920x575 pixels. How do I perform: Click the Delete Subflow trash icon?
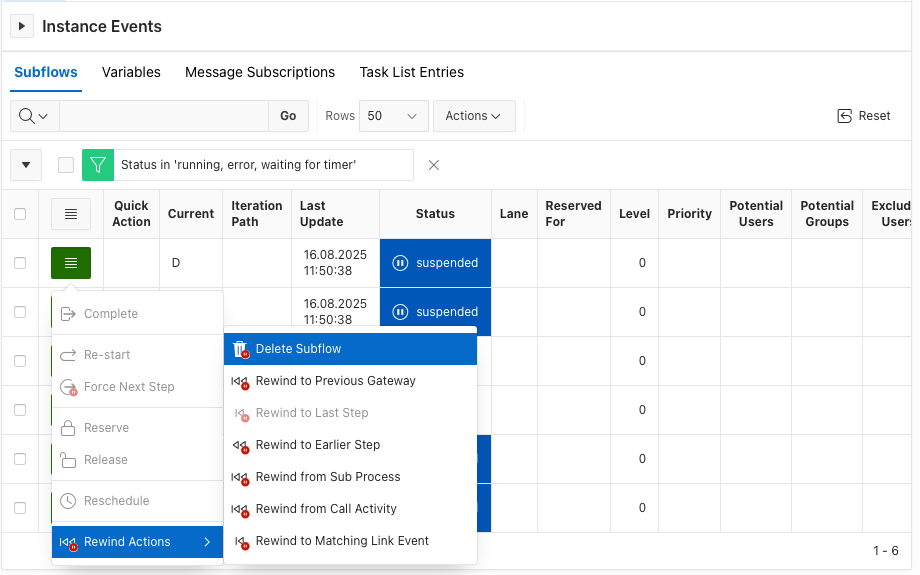tap(241, 350)
